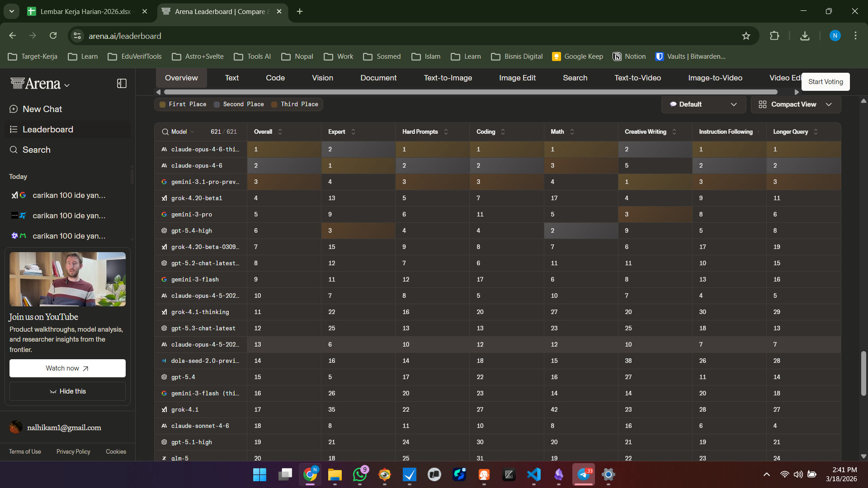
Task: Open the Chrome downloads icon
Action: coord(805,36)
